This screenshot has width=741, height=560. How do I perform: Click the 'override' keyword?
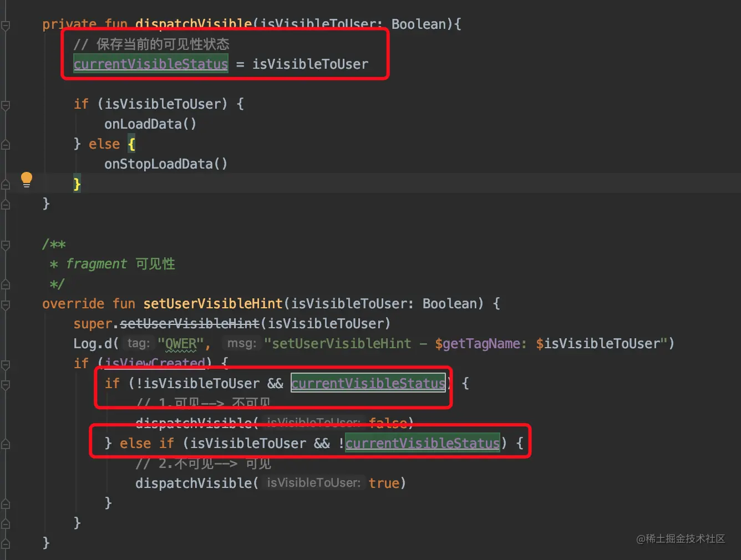pyautogui.click(x=73, y=304)
